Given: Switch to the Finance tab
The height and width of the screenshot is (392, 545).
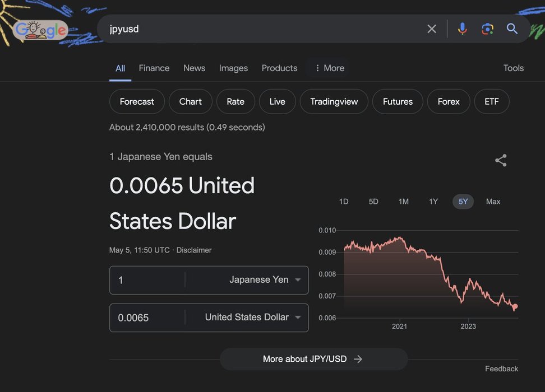Looking at the screenshot, I should (x=154, y=68).
